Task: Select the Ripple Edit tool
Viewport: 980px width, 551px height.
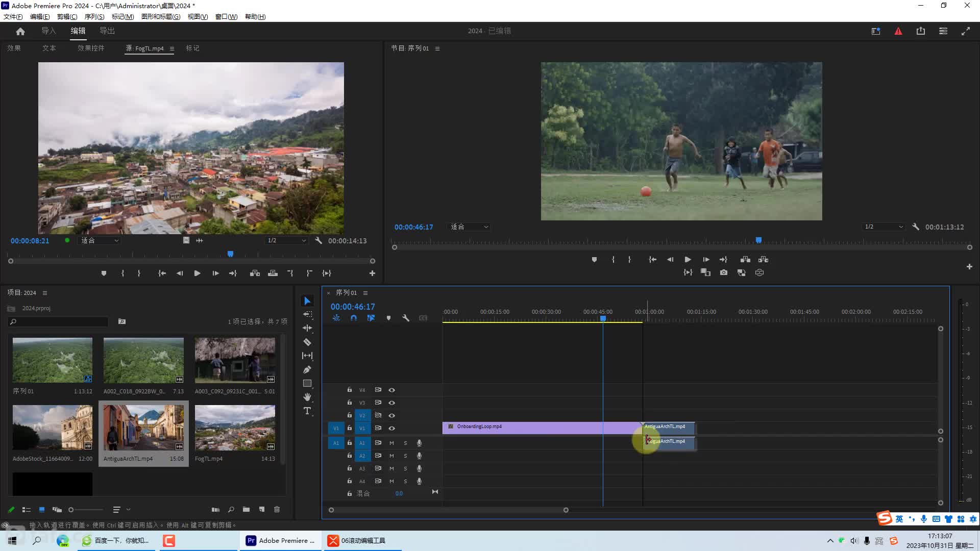Action: click(307, 328)
